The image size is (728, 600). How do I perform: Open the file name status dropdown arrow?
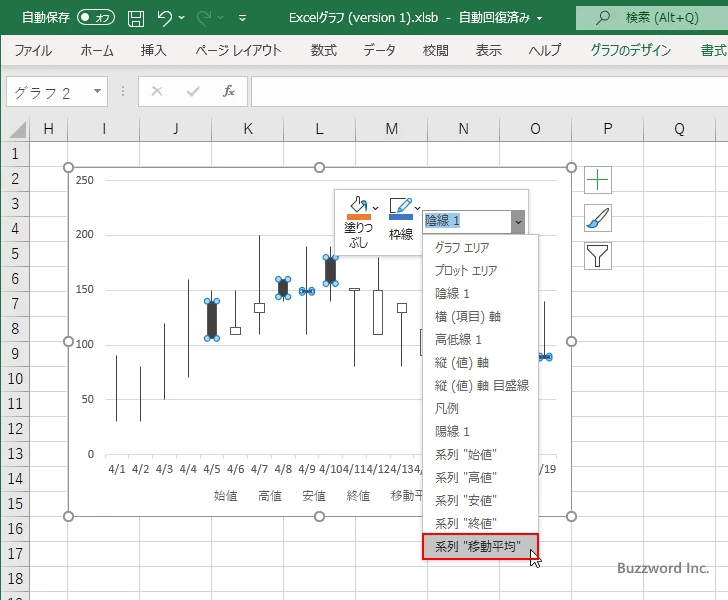point(540,19)
